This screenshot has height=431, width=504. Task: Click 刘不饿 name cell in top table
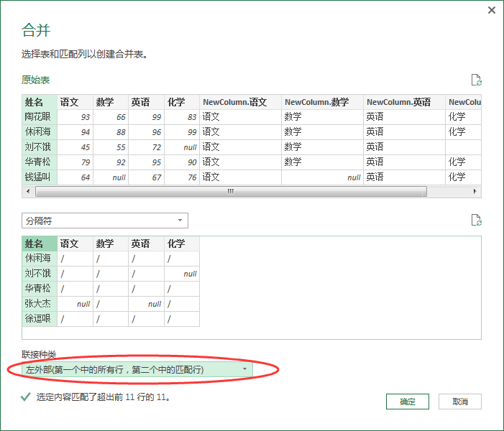(40, 147)
